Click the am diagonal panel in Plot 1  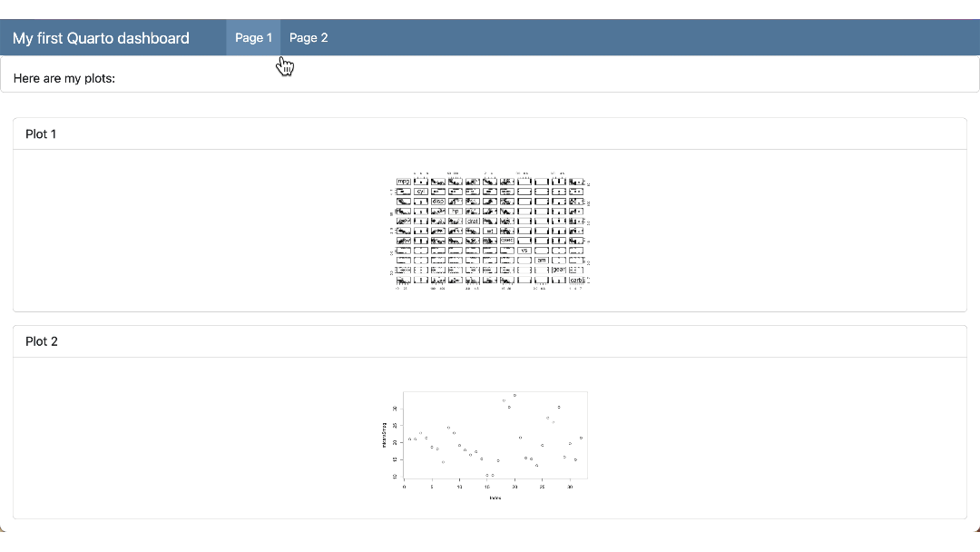click(543, 261)
